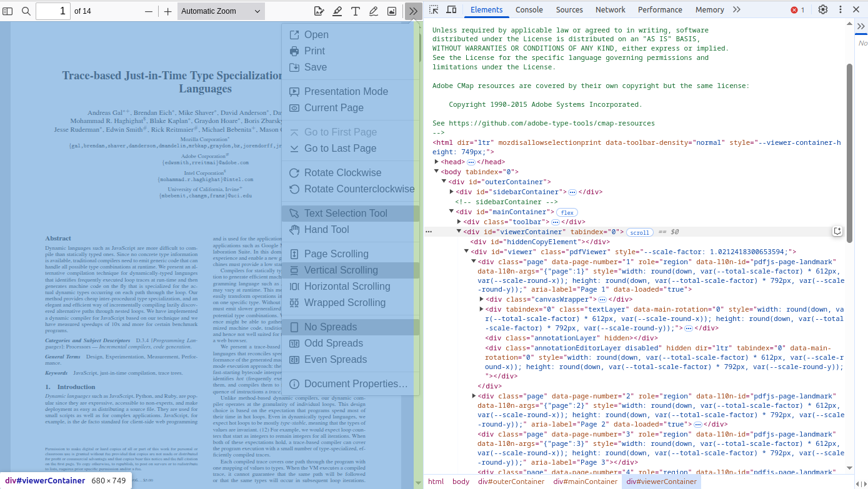Open DevTools kebab customize menu
The image size is (868, 489).
coord(841,9)
